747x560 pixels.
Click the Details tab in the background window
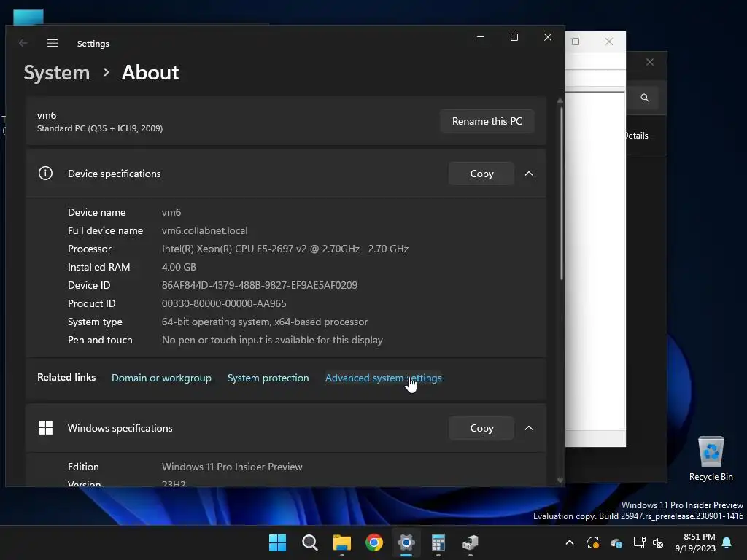(x=637, y=136)
